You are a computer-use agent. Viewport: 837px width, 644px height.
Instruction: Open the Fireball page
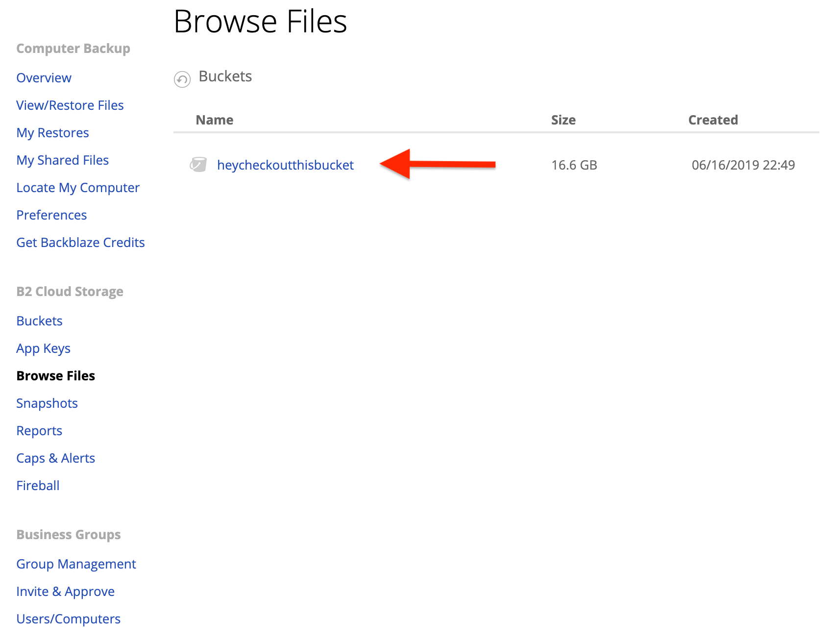[38, 486]
